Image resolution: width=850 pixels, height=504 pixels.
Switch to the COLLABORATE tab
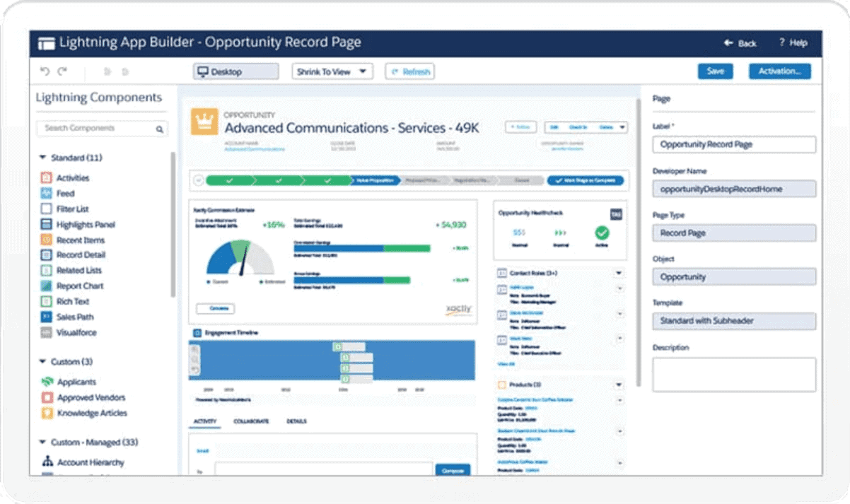point(251,421)
